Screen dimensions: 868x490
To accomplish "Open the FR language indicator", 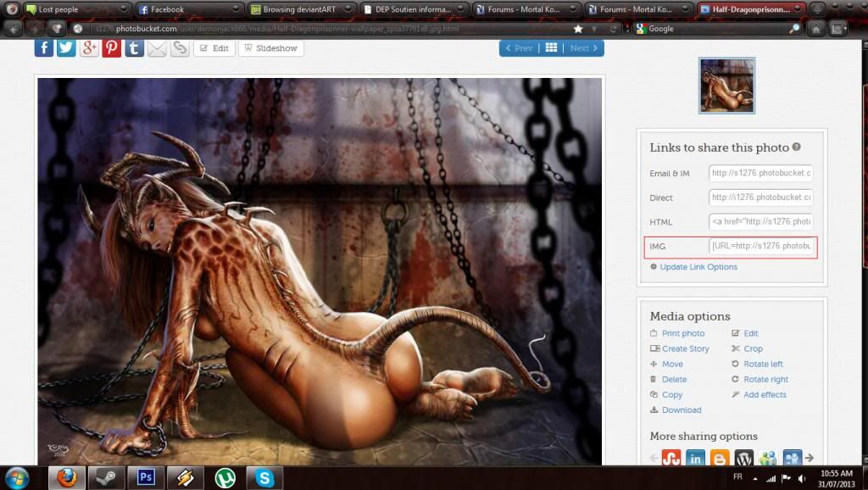I will click(x=738, y=476).
